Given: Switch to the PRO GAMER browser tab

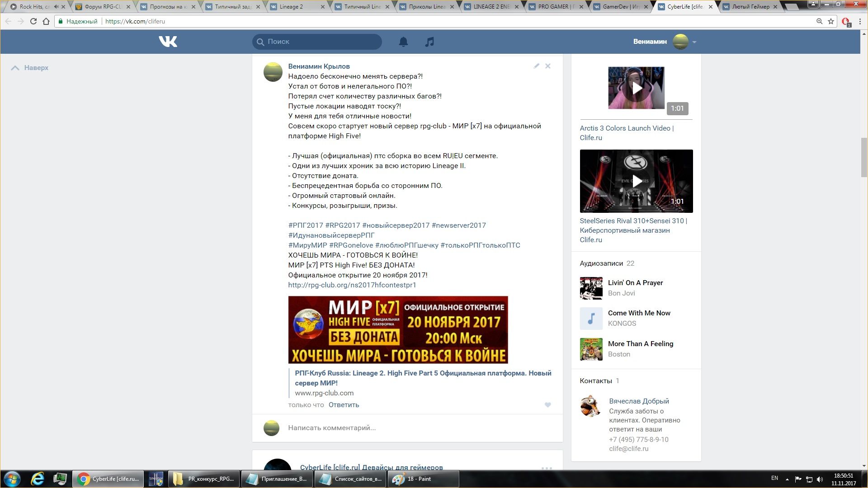Looking at the screenshot, I should coord(553,7).
